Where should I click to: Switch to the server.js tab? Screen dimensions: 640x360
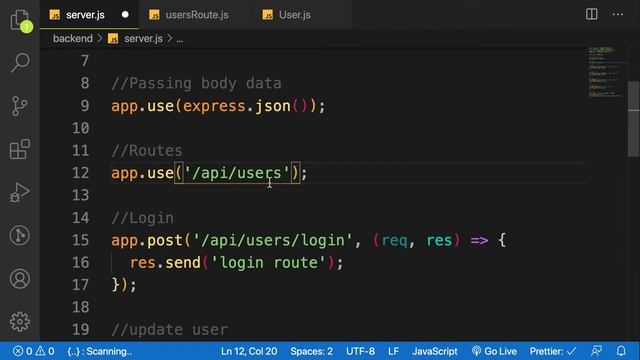tap(85, 15)
